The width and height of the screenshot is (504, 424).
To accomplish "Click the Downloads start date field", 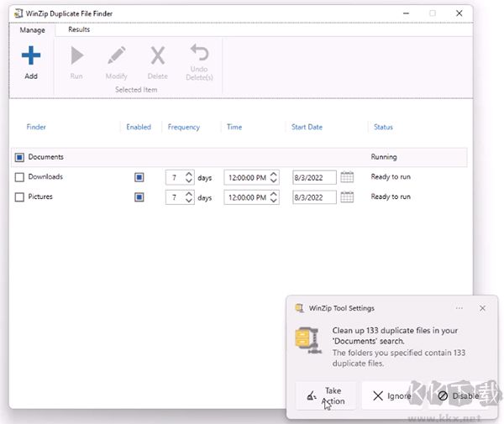I will click(x=313, y=177).
